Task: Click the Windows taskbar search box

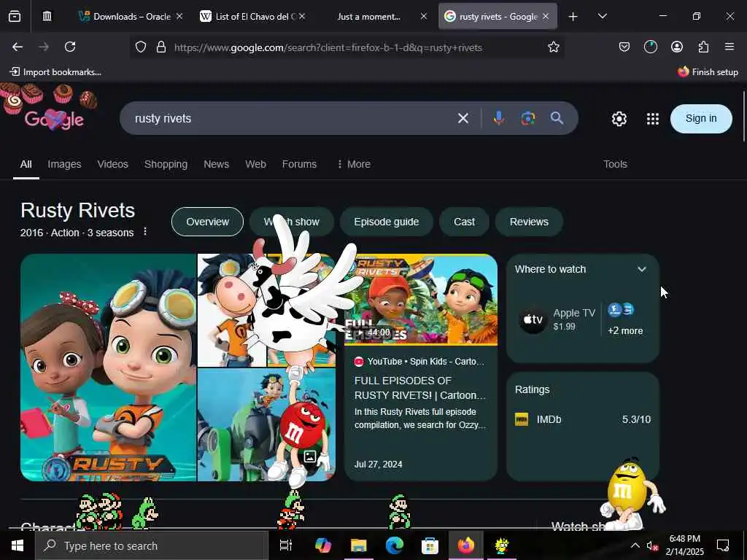Action: (x=152, y=545)
